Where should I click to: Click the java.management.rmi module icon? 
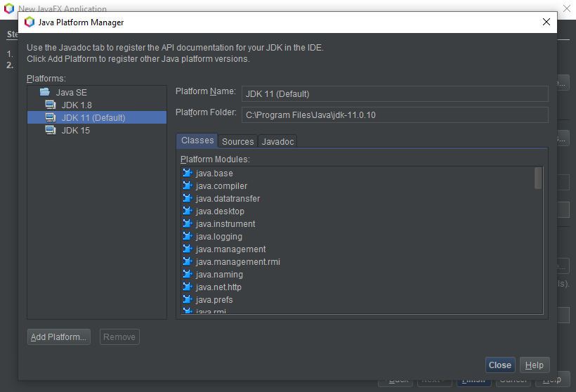(188, 261)
